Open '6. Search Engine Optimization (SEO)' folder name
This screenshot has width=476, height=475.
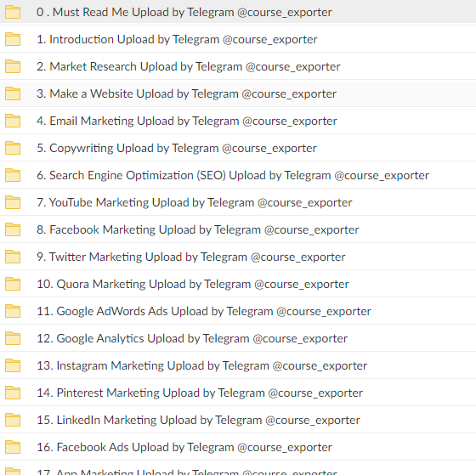(x=233, y=175)
